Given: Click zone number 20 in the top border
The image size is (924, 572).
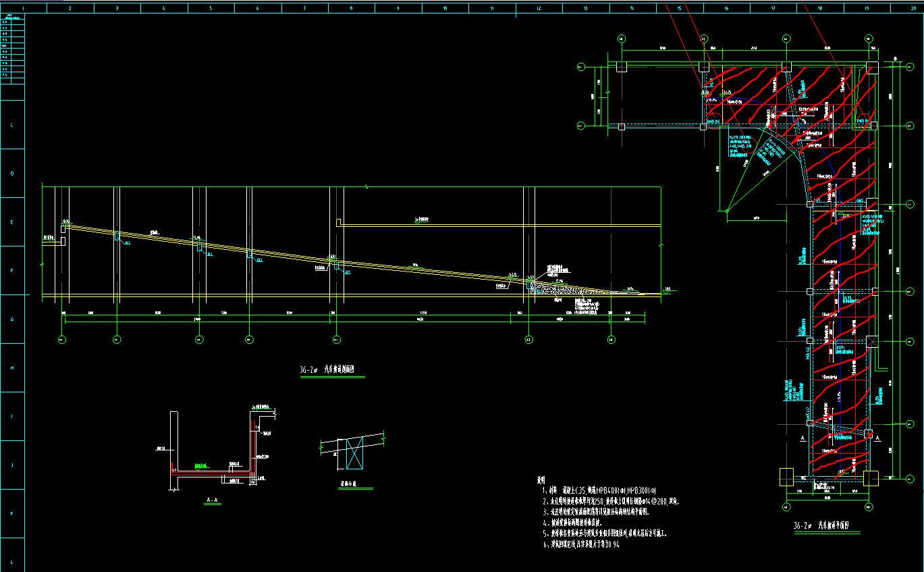Looking at the screenshot, I should click(913, 9).
